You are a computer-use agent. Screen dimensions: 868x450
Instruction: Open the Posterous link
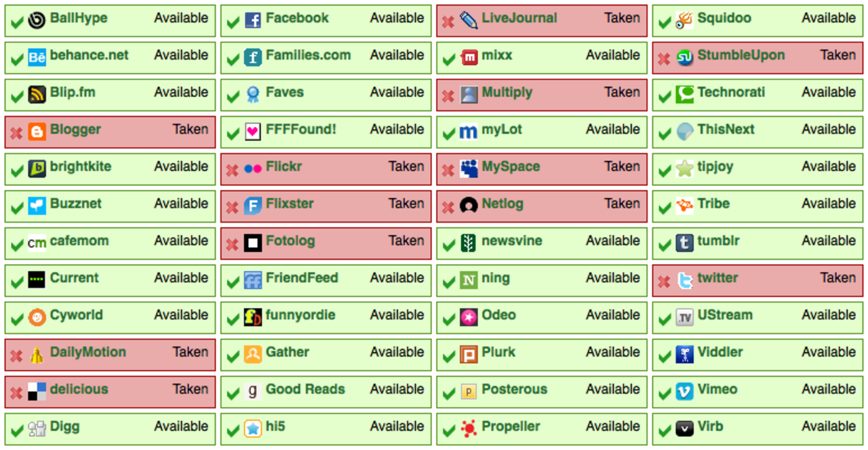[514, 390]
